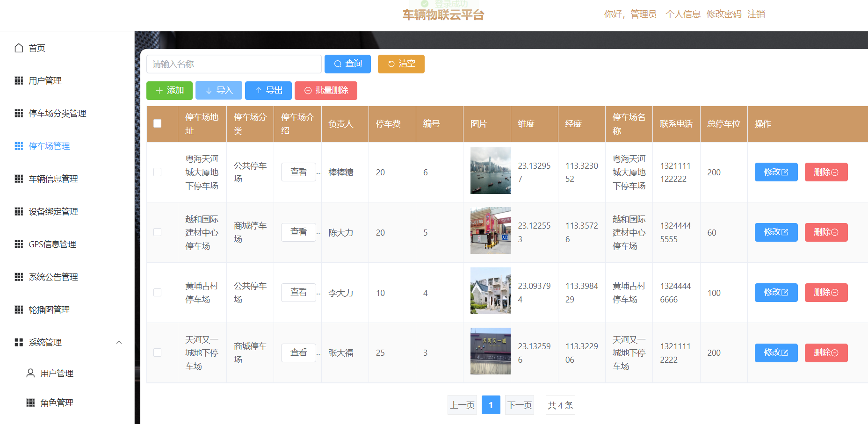Image resolution: width=868 pixels, height=424 pixels.
Task: Click the grid icon beside 角色管理
Action: [x=30, y=402]
